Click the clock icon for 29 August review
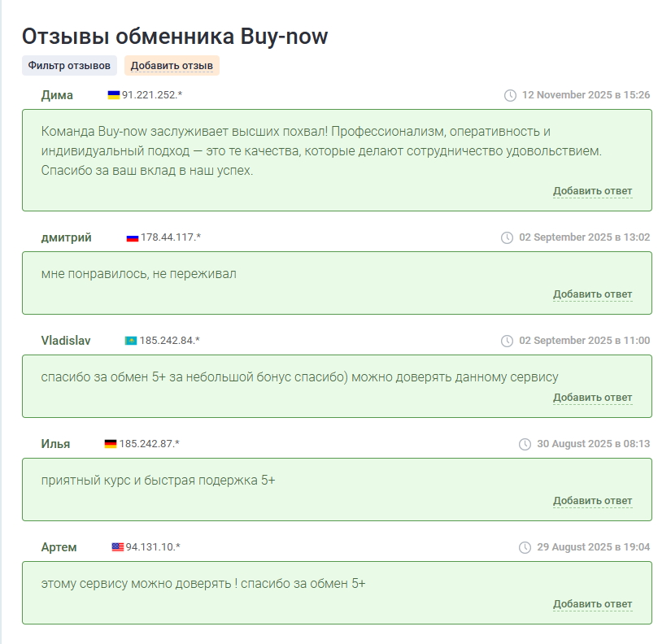 click(x=525, y=547)
